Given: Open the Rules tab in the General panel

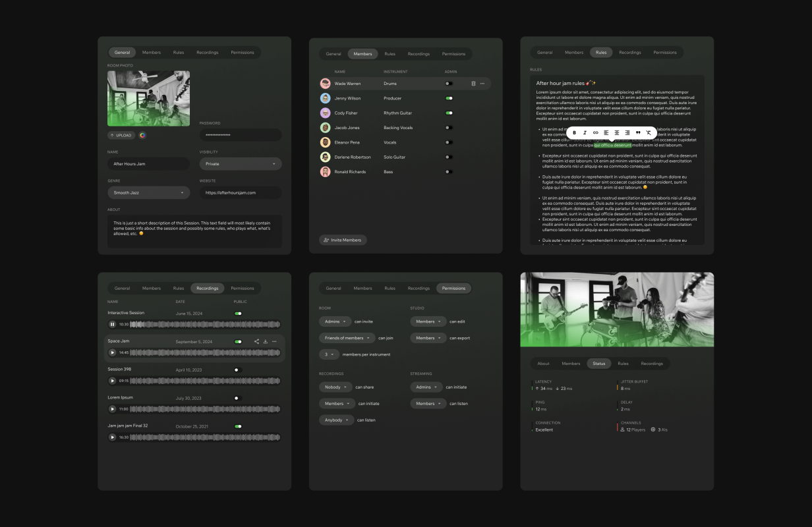Looking at the screenshot, I should [179, 53].
